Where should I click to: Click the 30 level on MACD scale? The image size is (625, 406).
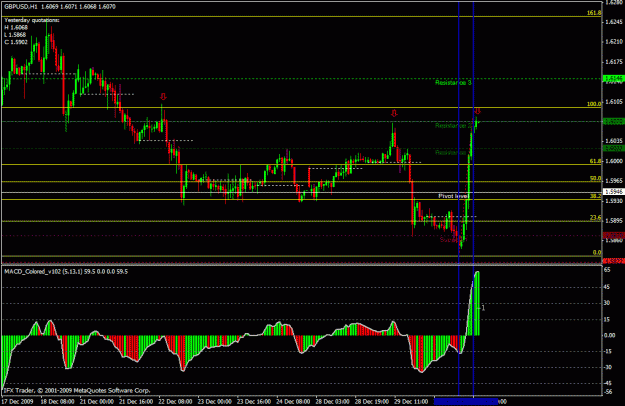click(607, 303)
